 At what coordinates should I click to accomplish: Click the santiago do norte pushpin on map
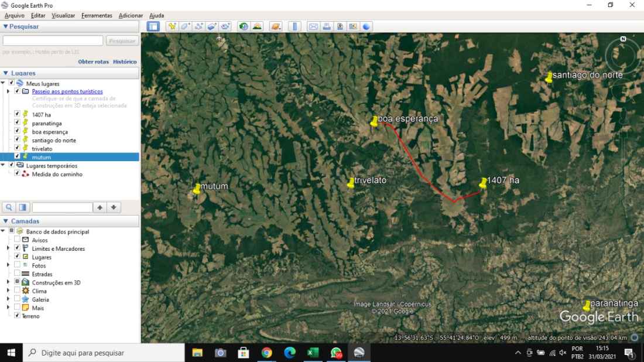tap(549, 77)
